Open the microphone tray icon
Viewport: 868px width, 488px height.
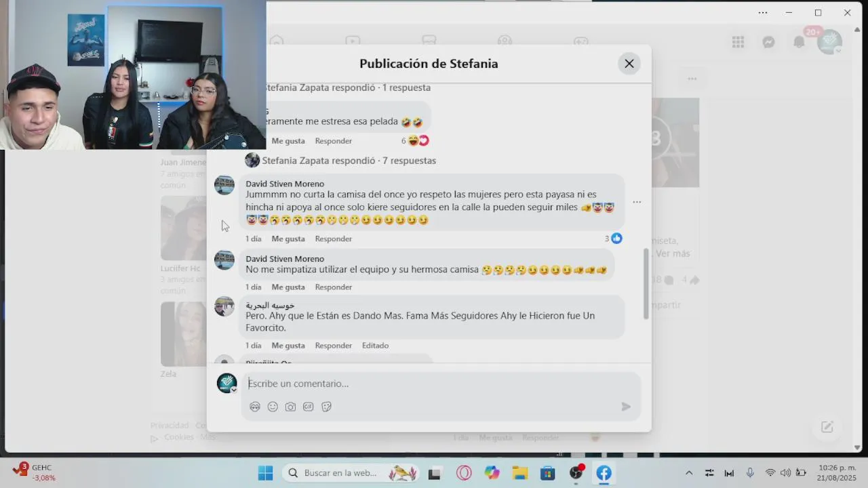(750, 473)
